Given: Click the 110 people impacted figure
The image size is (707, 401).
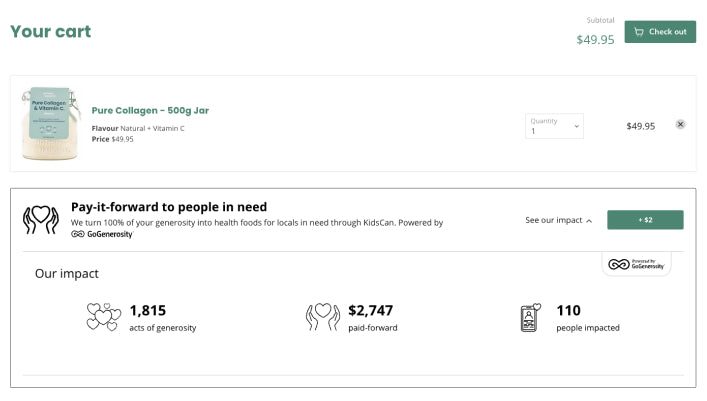Looking at the screenshot, I should coord(568,310).
